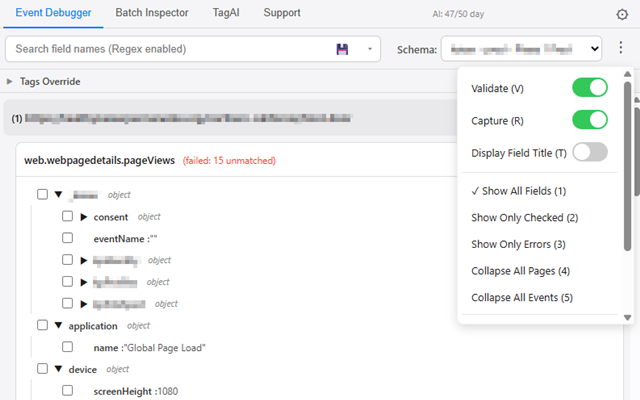Switch to the Batch Inspector tab
640x400 pixels.
(x=152, y=13)
